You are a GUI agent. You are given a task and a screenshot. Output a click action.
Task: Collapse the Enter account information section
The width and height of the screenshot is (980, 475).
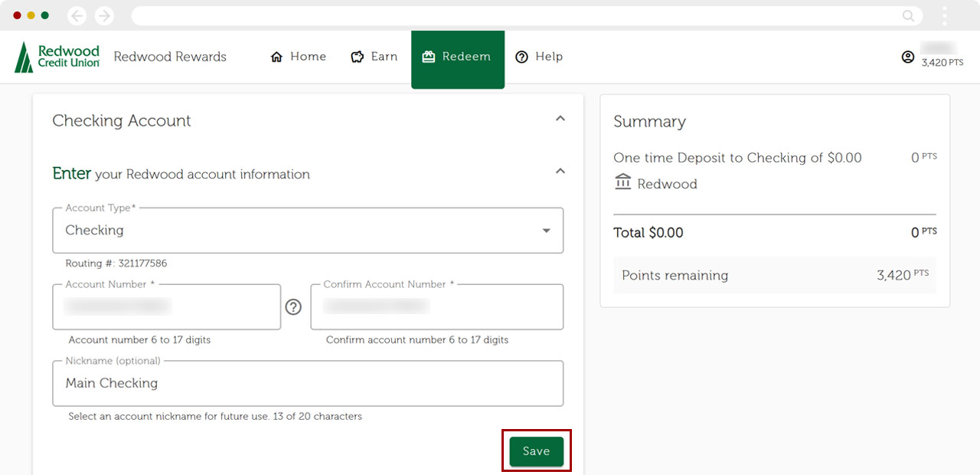[560, 172]
